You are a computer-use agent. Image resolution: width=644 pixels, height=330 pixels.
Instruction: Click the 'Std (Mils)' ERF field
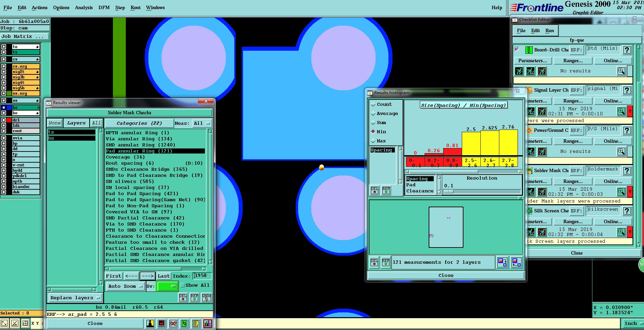[x=603, y=50]
